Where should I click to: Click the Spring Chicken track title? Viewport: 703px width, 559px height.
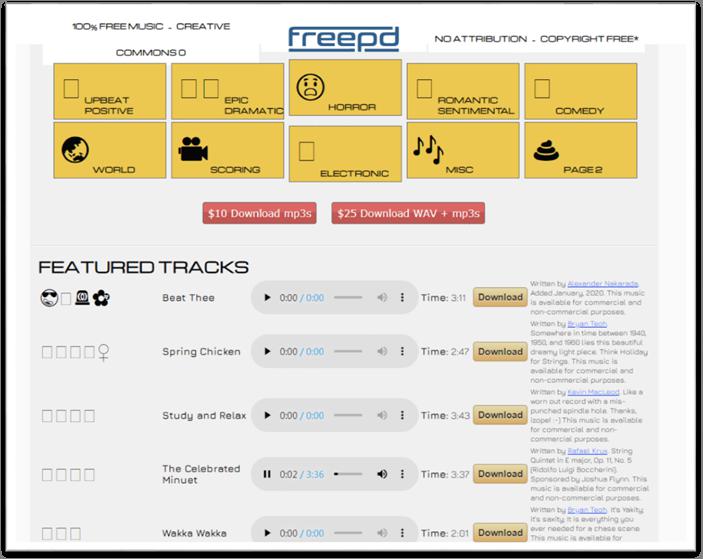tap(201, 351)
